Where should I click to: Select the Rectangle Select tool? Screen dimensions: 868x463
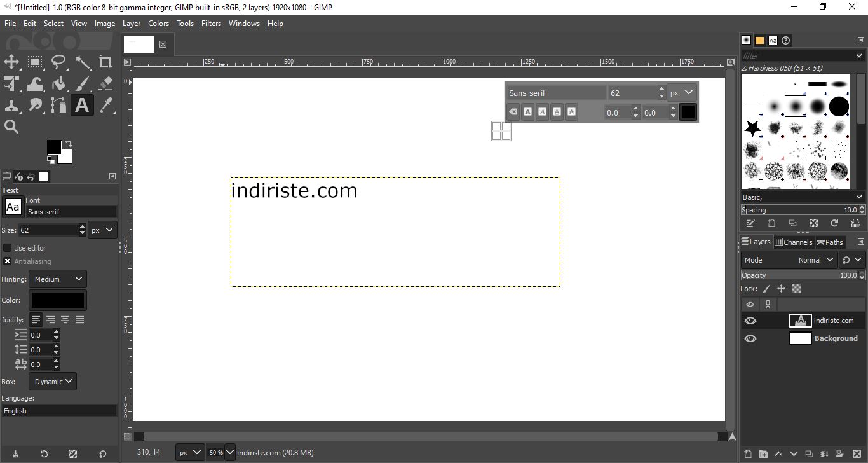[x=35, y=62]
